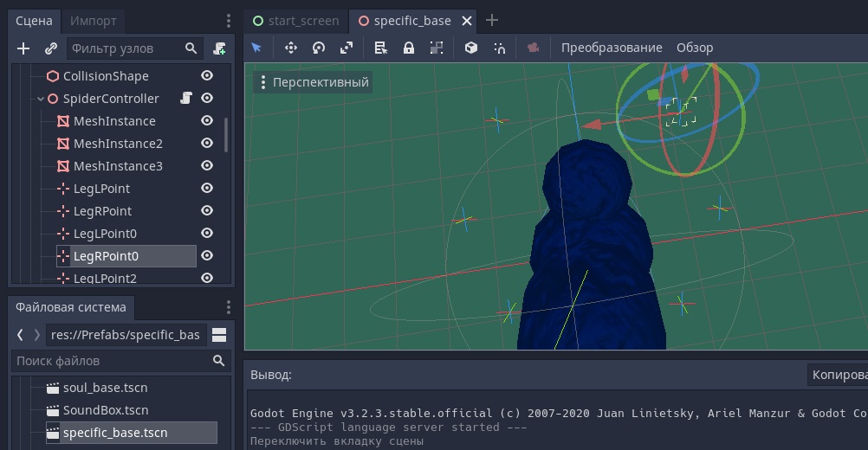Click the red translate gizmo arrow
The image size is (868, 450).
[591, 125]
